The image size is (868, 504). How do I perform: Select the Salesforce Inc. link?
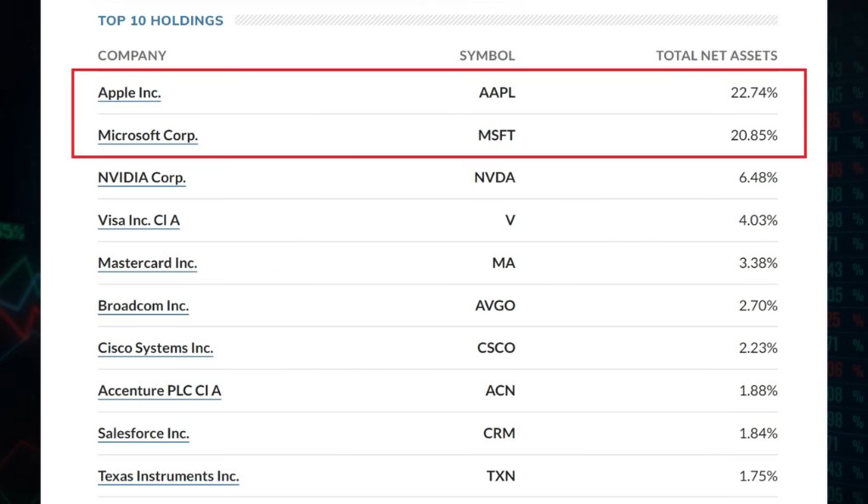[144, 434]
